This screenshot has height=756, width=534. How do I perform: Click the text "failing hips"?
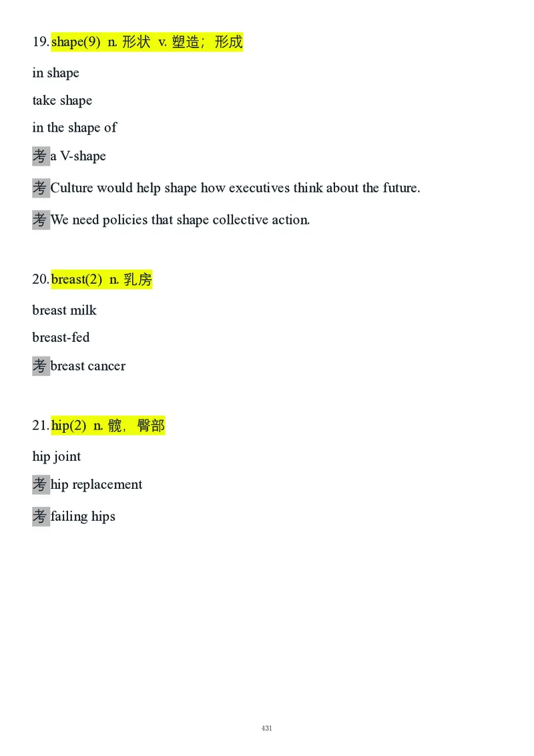[83, 516]
